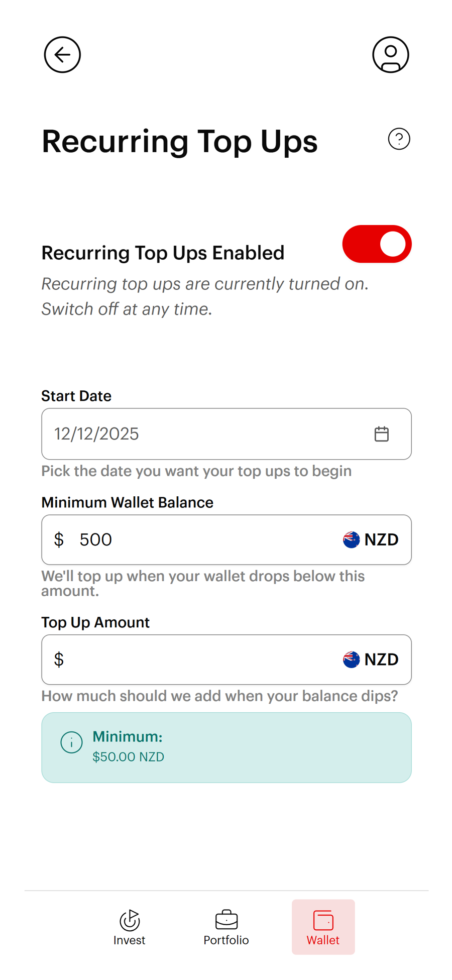Open NZD selector in Minimum Wallet Balance field
452x980 pixels.
[x=371, y=539]
